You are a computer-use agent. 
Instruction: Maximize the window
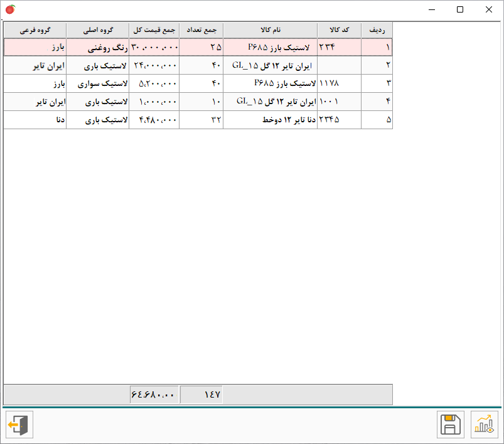click(460, 9)
